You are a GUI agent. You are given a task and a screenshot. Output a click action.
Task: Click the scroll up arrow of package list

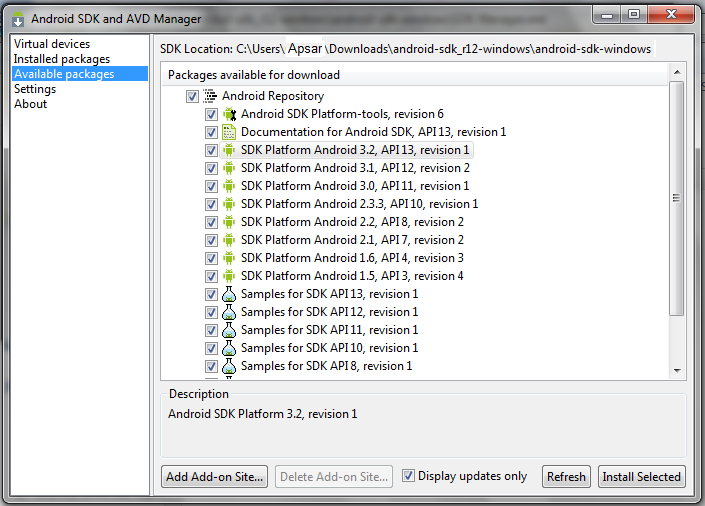677,72
